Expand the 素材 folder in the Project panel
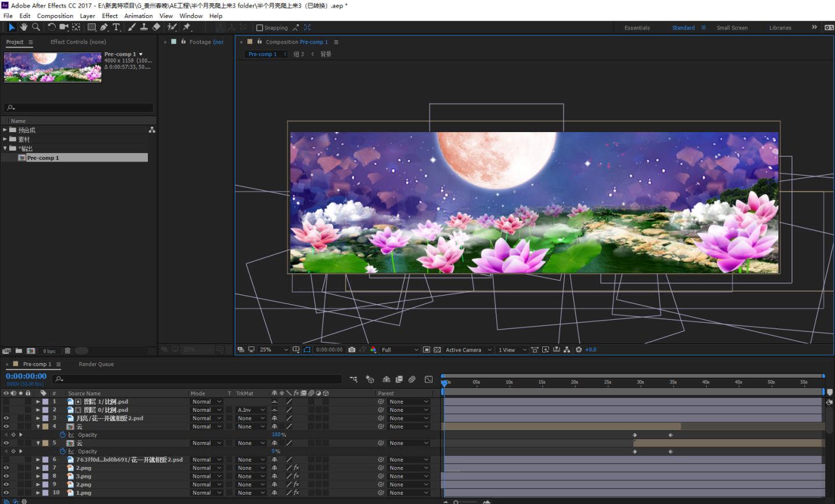The image size is (835, 504). (x=5, y=139)
